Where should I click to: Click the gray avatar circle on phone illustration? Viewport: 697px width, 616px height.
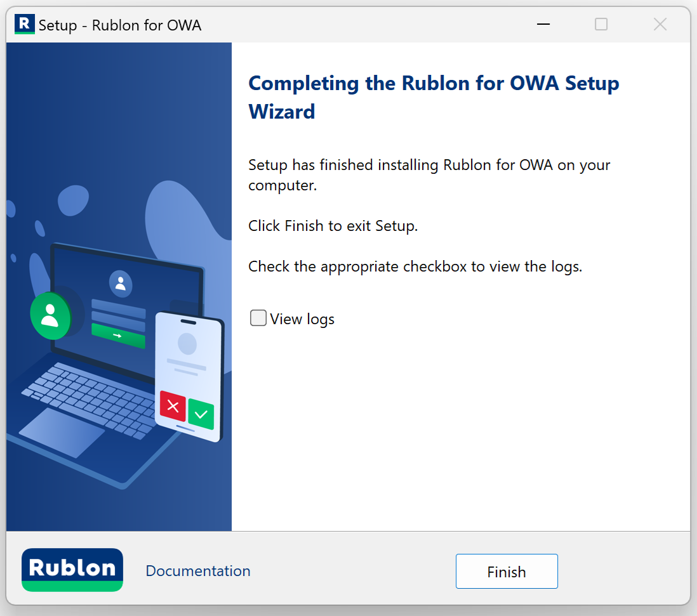click(x=187, y=343)
